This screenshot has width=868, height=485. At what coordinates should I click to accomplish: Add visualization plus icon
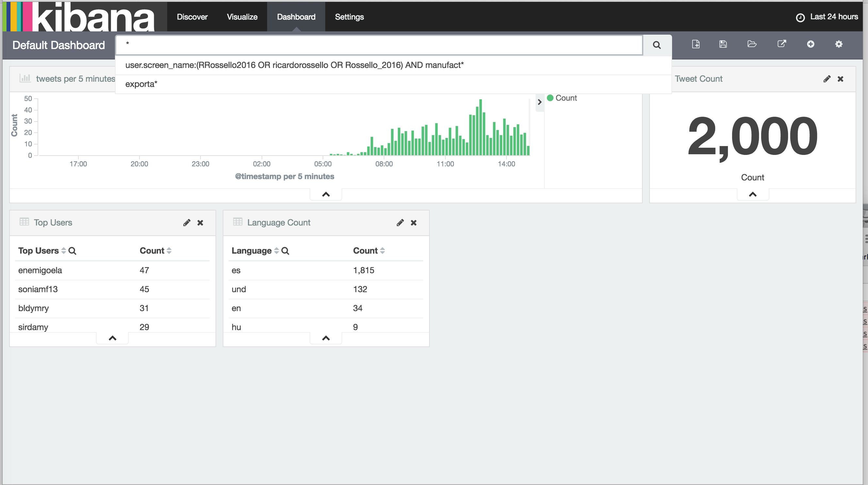coord(811,44)
